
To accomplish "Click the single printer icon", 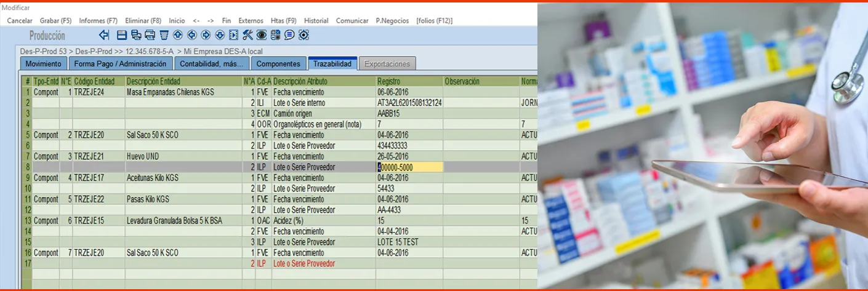I will click(x=150, y=35).
